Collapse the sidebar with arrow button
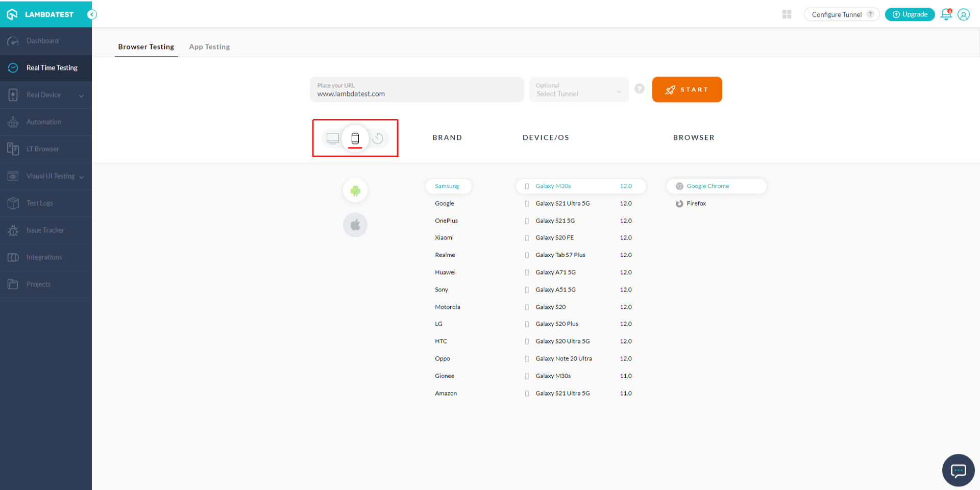This screenshot has height=490, width=980. pyautogui.click(x=92, y=14)
